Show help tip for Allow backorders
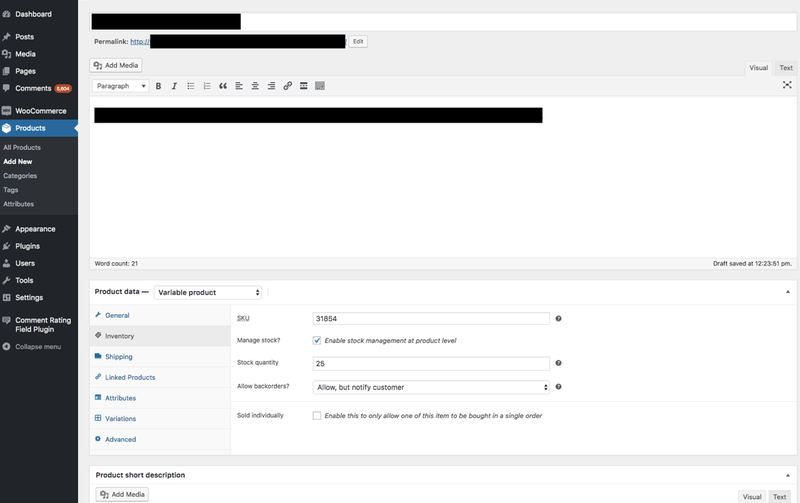800x503 pixels. pos(558,387)
